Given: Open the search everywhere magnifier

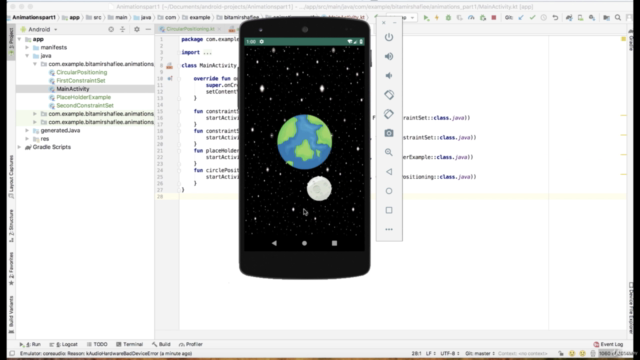Looking at the screenshot, I should coord(618,18).
